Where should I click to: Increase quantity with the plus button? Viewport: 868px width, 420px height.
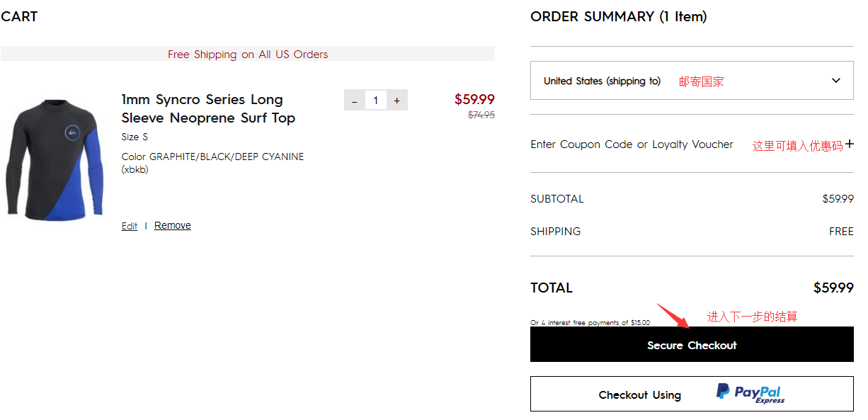[x=397, y=101]
